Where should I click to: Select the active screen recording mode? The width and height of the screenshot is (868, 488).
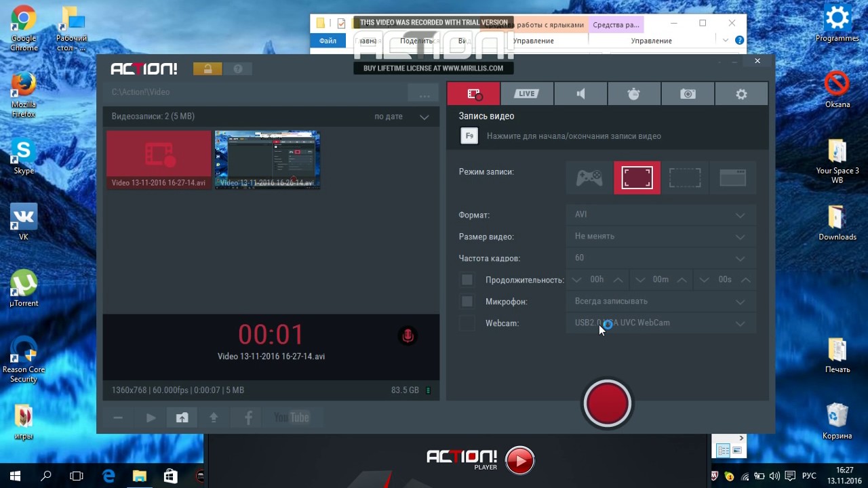coord(637,178)
